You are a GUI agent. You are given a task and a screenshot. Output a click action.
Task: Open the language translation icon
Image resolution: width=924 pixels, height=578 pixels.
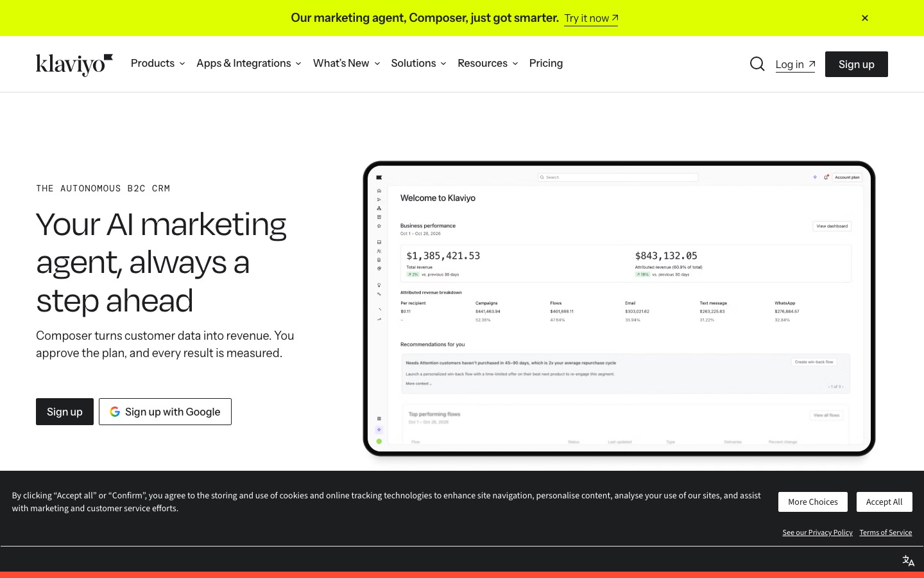pos(909,561)
